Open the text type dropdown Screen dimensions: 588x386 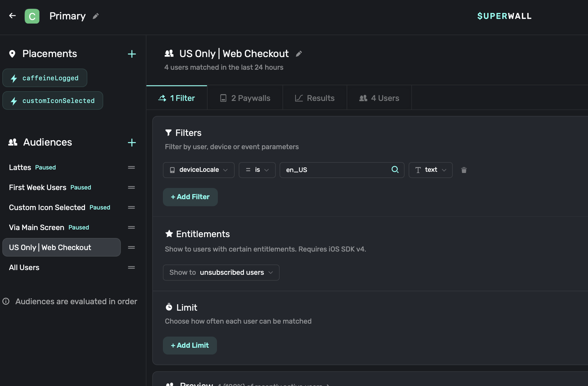click(x=430, y=170)
